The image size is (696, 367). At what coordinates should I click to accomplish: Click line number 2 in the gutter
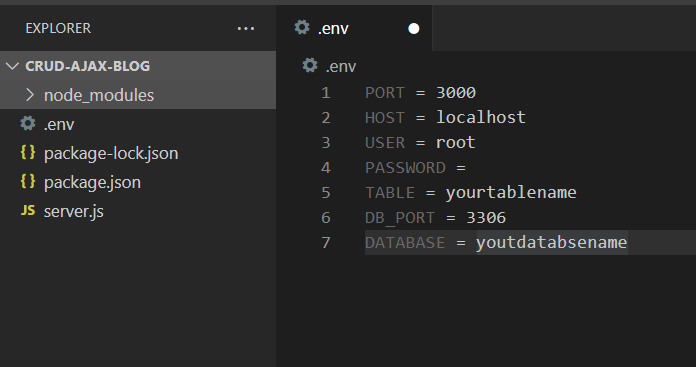click(326, 118)
